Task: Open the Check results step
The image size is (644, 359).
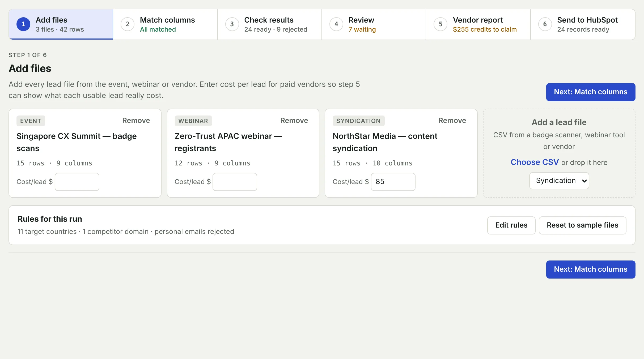Action: pyautogui.click(x=270, y=24)
